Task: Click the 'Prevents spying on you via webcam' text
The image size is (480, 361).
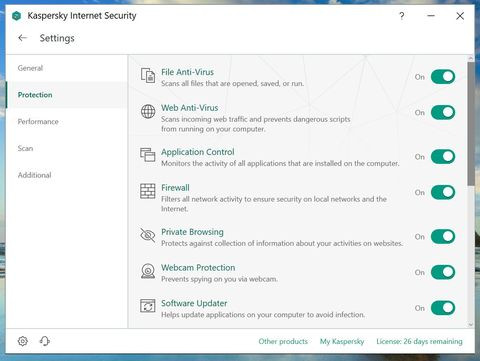Action: [x=219, y=279]
